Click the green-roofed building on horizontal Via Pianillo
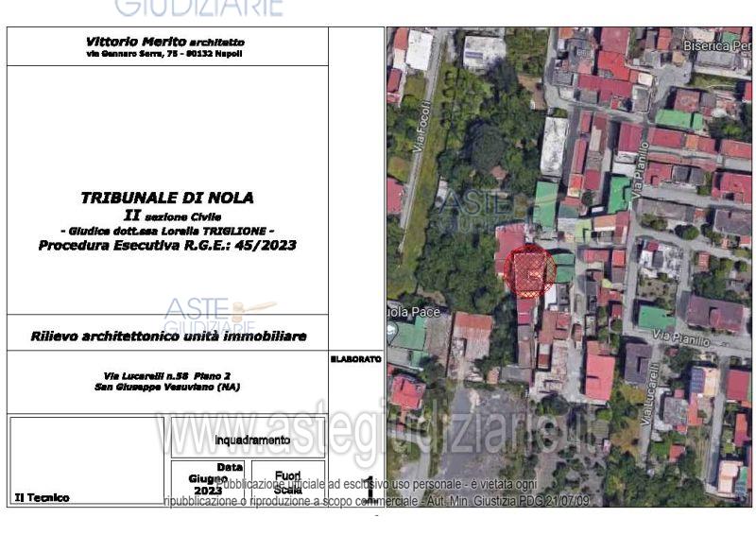Image resolution: width=756 pixels, height=535 pixels. (x=656, y=318)
